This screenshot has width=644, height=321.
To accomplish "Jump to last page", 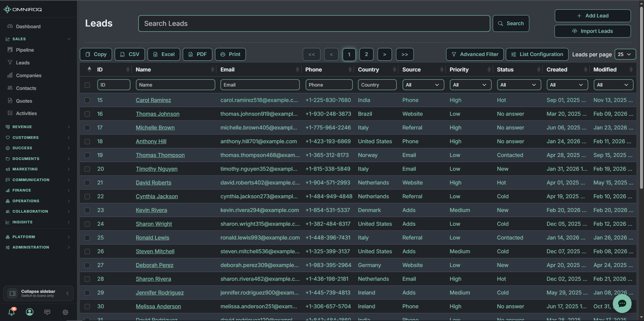I will click(405, 54).
